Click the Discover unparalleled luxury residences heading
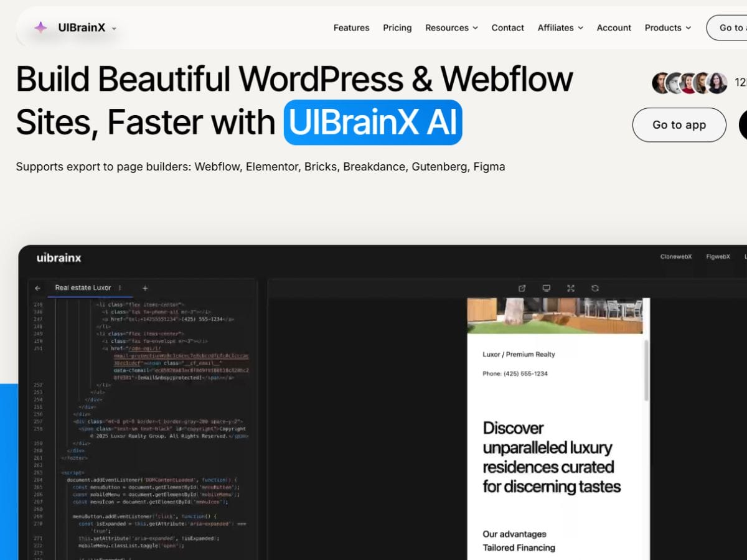 (552, 457)
